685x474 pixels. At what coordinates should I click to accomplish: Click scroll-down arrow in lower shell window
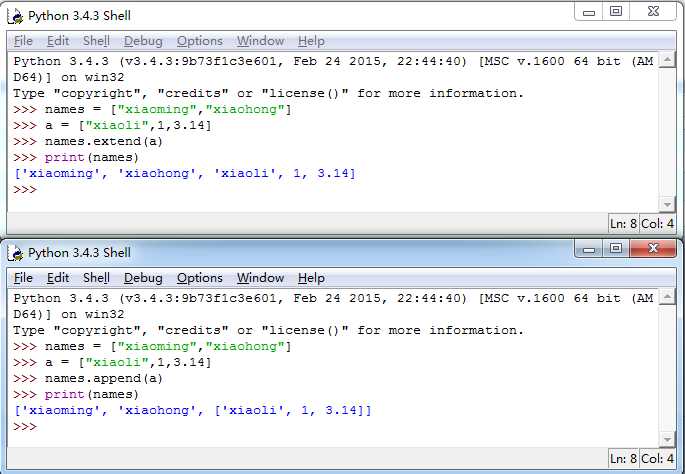[667, 440]
